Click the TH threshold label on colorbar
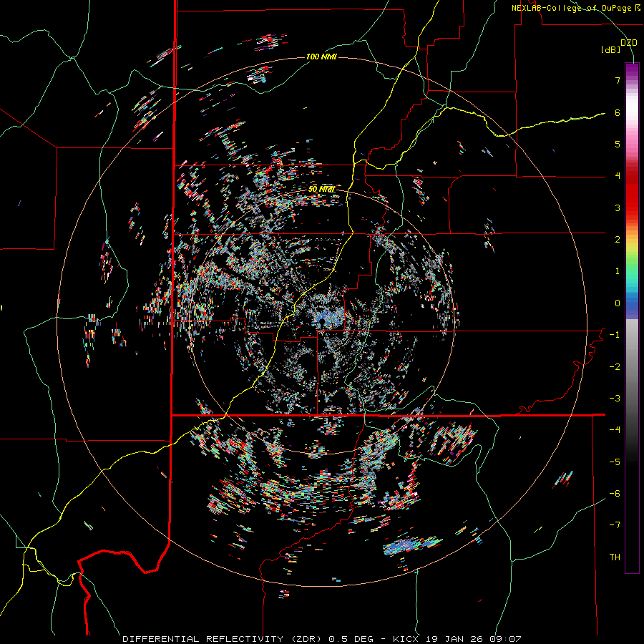Viewport: 644px width, 644px height. pyautogui.click(x=615, y=557)
